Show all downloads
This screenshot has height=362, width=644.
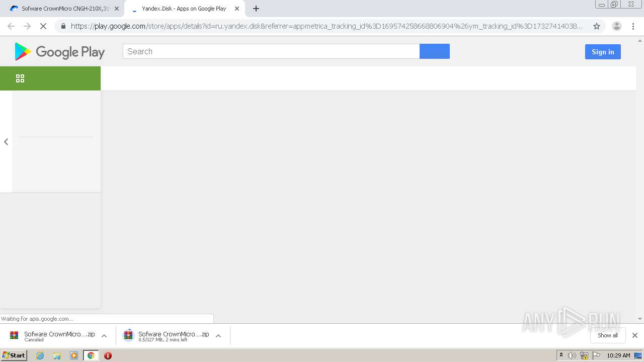[608, 335]
